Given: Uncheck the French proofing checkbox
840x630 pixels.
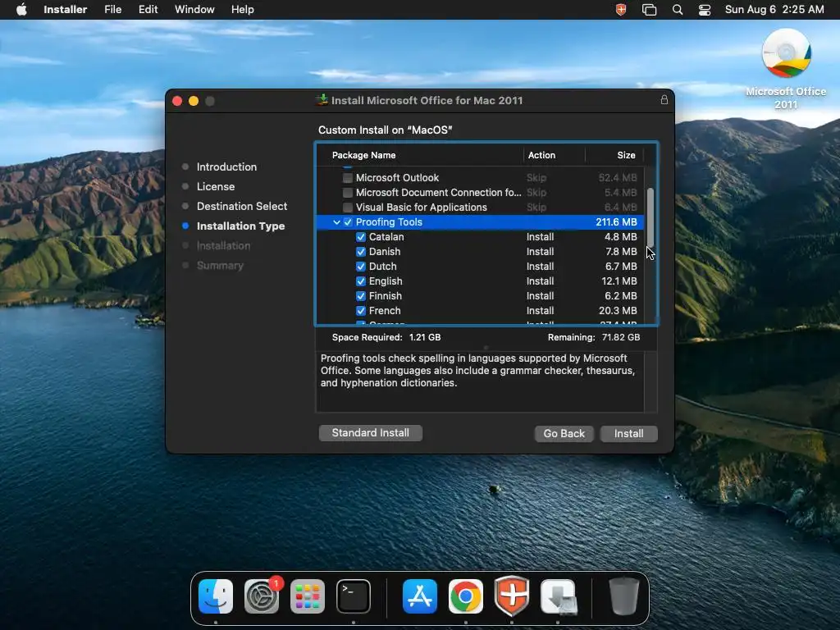Looking at the screenshot, I should (x=361, y=311).
